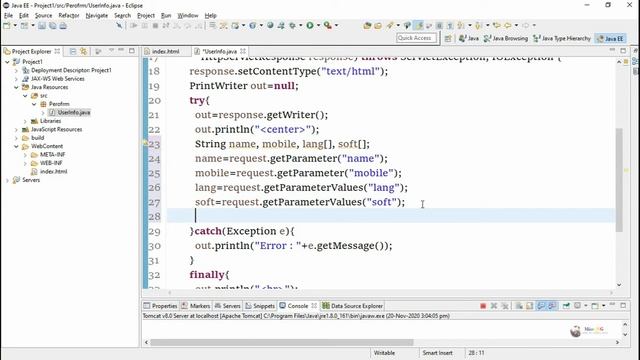Toggle Scroll Lock in the Console toolbar
Screen dimensions: 640x360
click(x=529, y=306)
